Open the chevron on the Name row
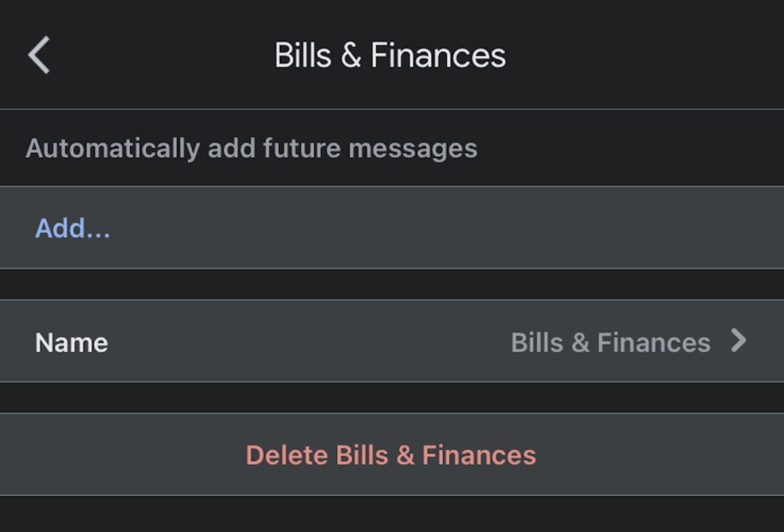 click(738, 341)
